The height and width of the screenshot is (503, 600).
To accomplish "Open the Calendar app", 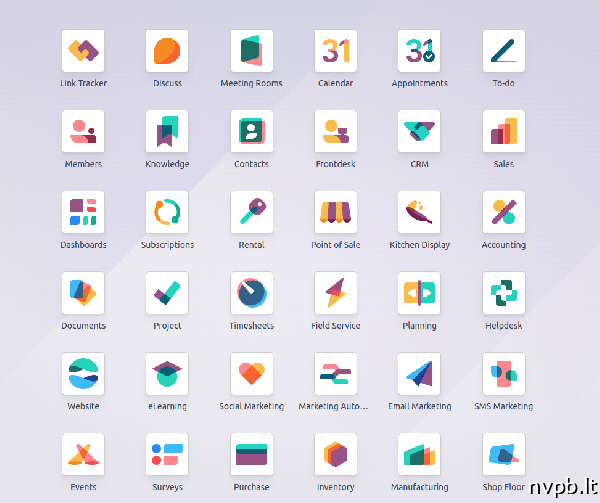I will coord(336,51).
